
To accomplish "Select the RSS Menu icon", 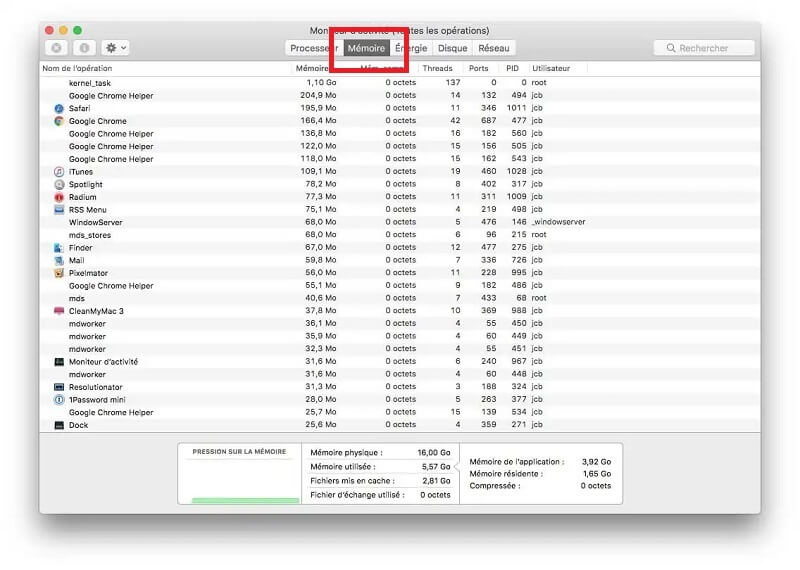I will pos(59,210).
